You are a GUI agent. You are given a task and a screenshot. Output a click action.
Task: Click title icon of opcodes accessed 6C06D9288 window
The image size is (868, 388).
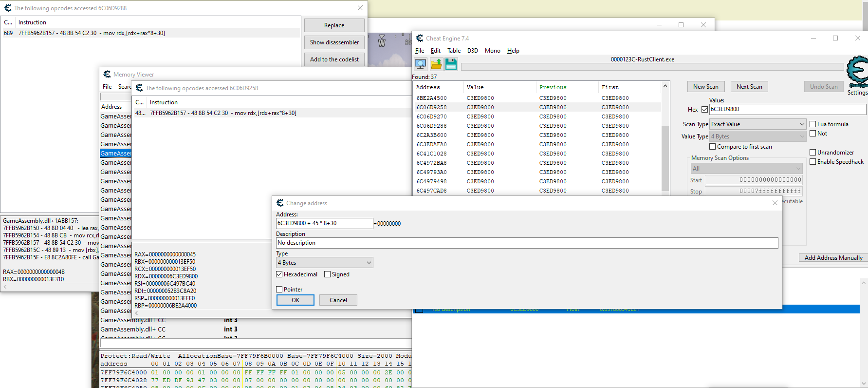[8, 8]
